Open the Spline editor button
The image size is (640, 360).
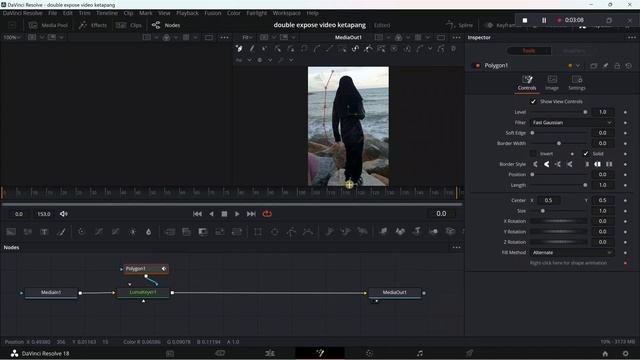[x=460, y=25]
